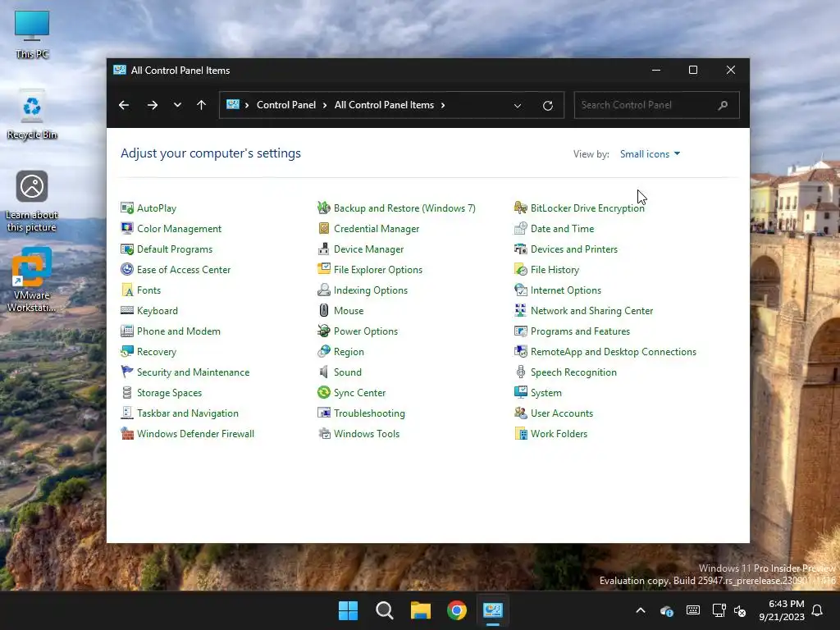The image size is (840, 630).
Task: Open taskbar Search
Action: coord(384,610)
